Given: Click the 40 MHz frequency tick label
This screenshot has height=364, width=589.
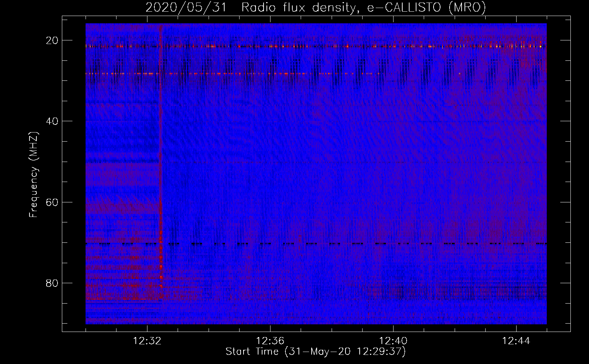Looking at the screenshot, I should (52, 121).
